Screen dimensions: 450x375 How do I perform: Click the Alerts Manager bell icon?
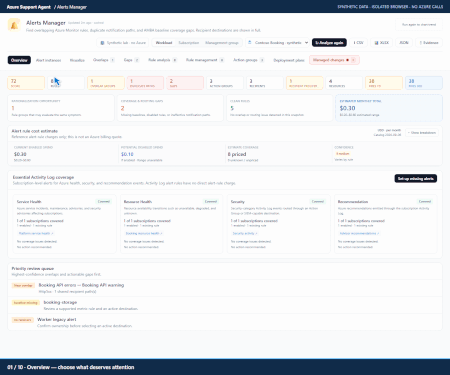click(x=14, y=25)
